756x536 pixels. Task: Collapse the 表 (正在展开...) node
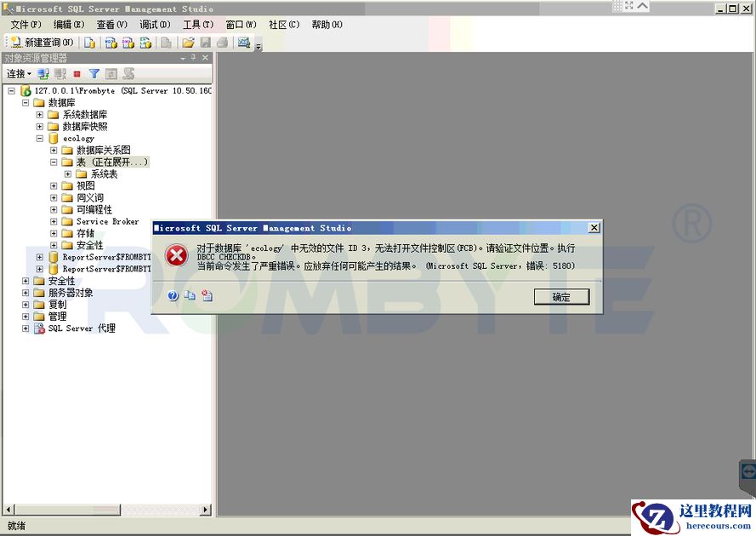54,163
